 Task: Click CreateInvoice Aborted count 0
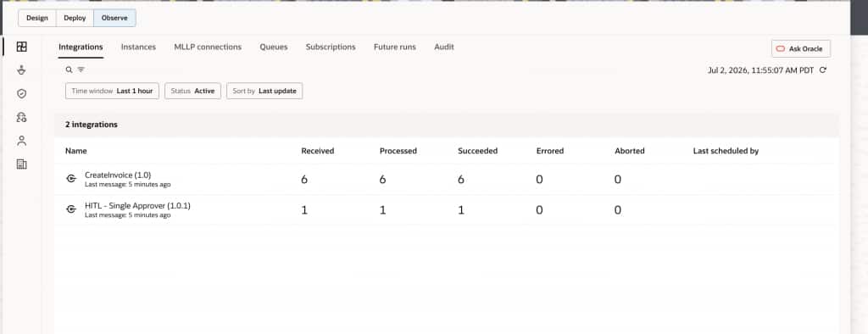(618, 180)
